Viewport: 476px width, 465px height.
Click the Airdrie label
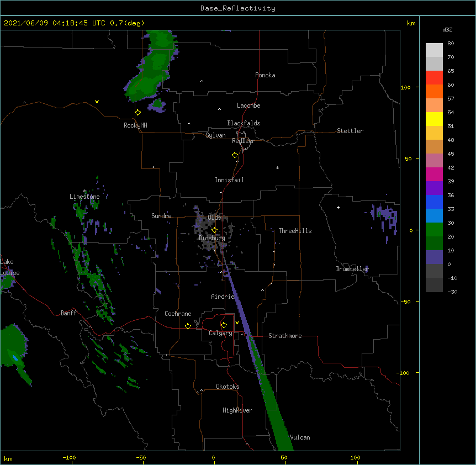(223, 297)
